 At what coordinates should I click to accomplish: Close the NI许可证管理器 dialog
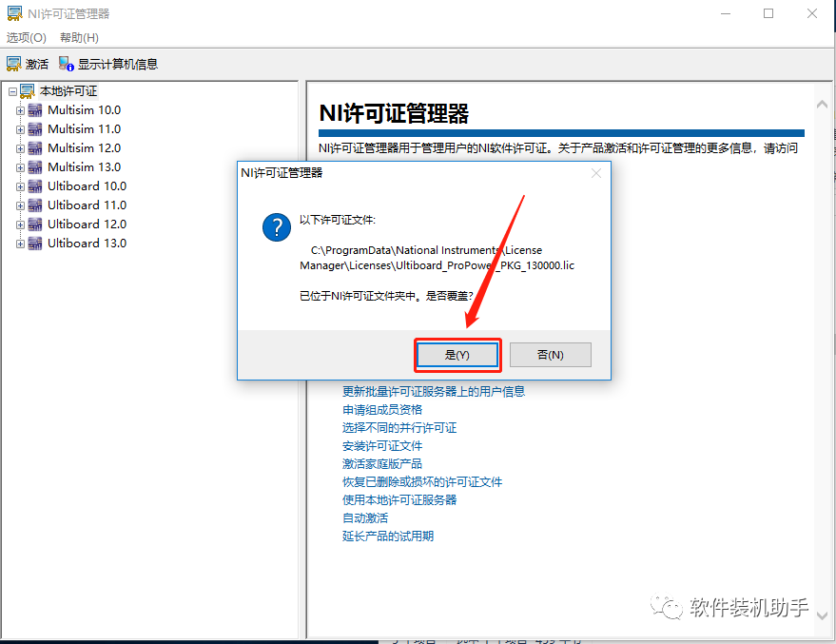[596, 173]
